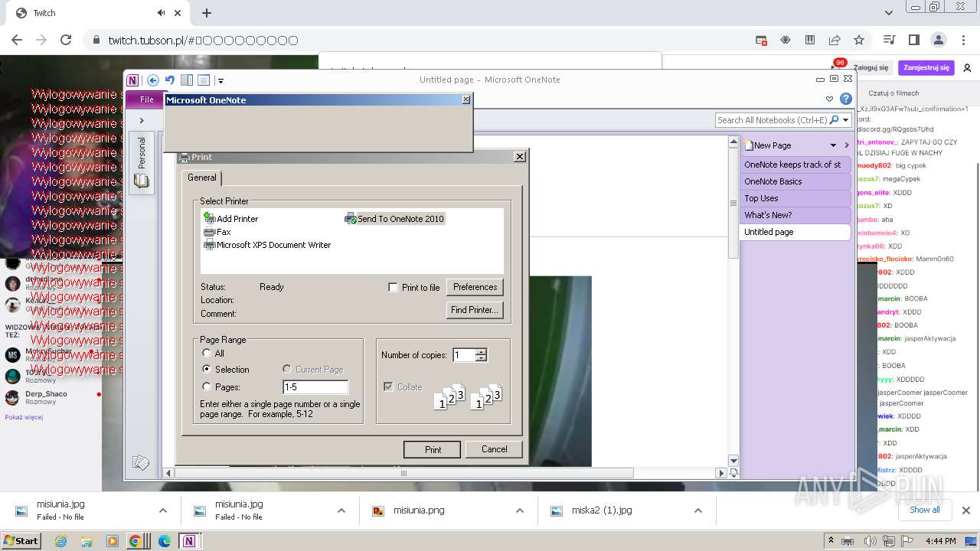
Task: Open the OneNote Basics page
Action: [795, 181]
